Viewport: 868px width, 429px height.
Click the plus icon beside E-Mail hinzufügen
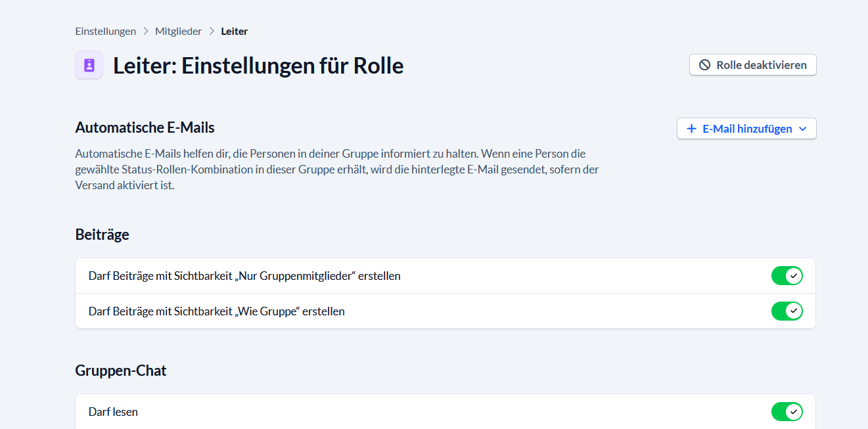point(691,129)
